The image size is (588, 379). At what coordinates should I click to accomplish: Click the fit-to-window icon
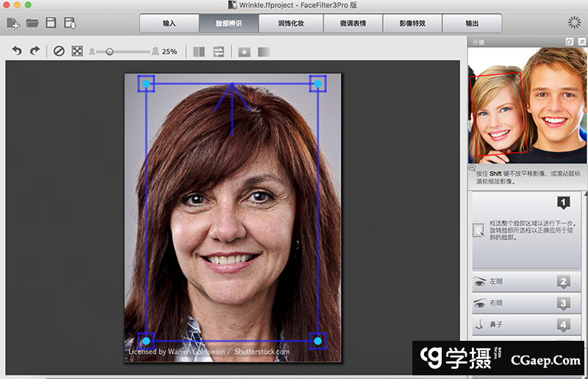coord(76,51)
